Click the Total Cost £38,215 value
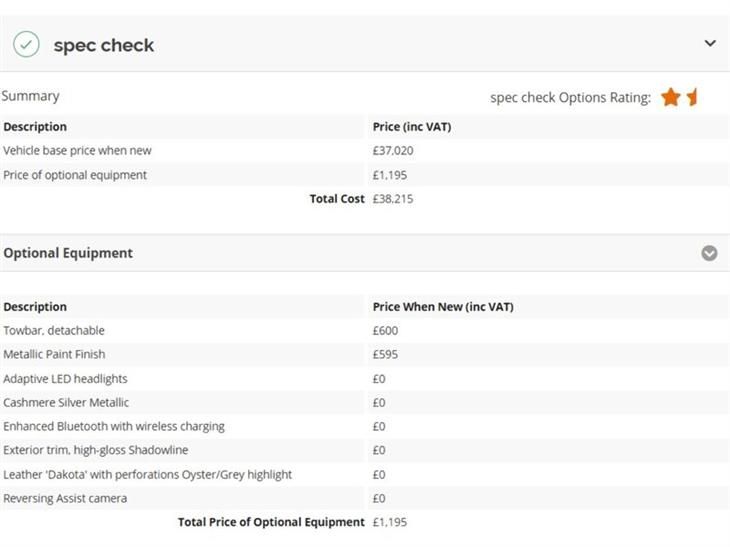Viewport: 730px width, 547px height. (x=392, y=199)
